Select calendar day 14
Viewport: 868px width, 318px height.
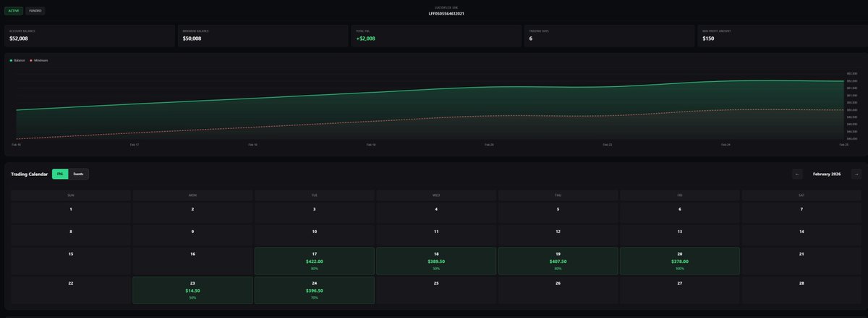801,235
